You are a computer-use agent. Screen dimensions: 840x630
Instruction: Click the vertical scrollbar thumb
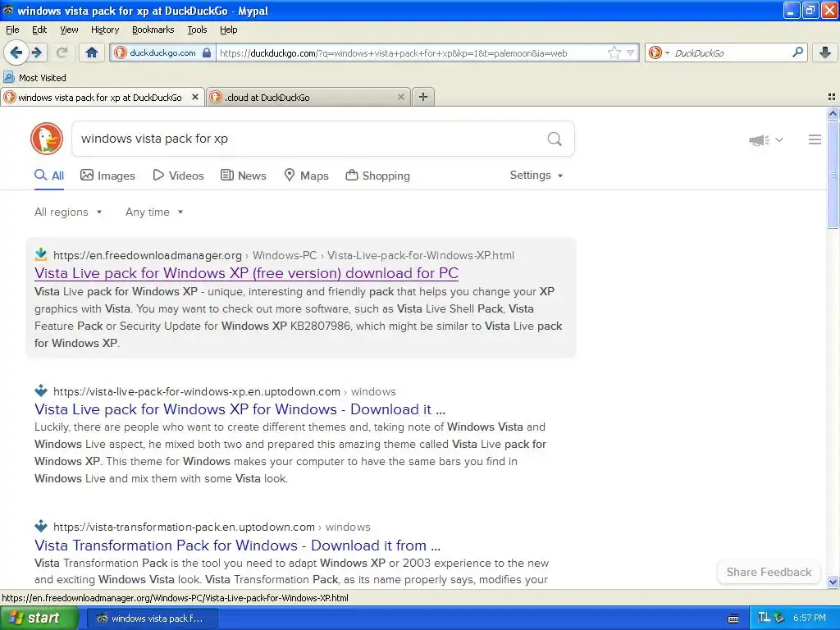click(833, 174)
